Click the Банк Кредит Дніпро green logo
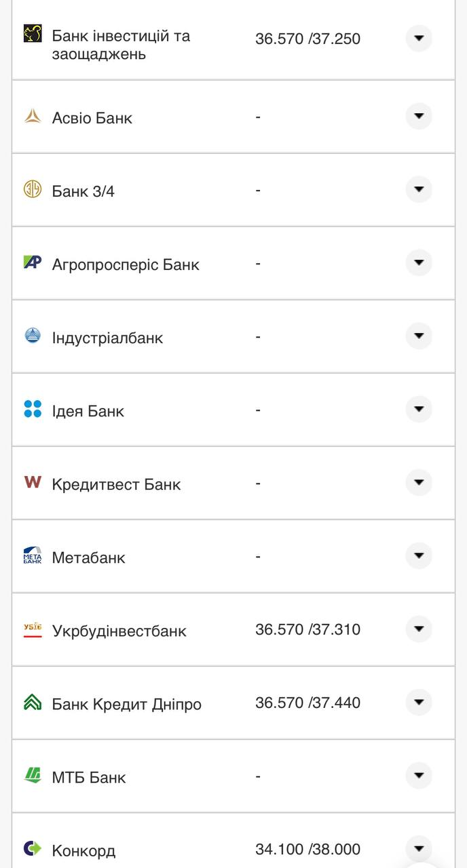Screen dimensions: 467x868 pos(33,703)
